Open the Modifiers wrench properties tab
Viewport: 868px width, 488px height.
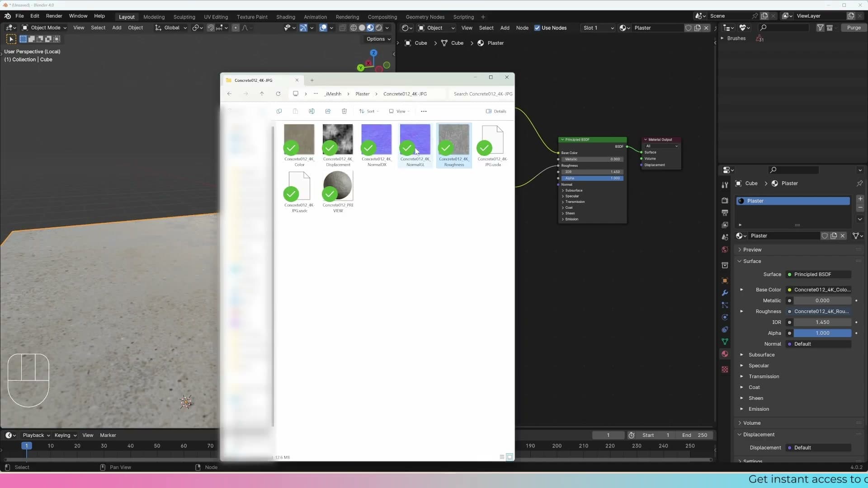point(725,293)
